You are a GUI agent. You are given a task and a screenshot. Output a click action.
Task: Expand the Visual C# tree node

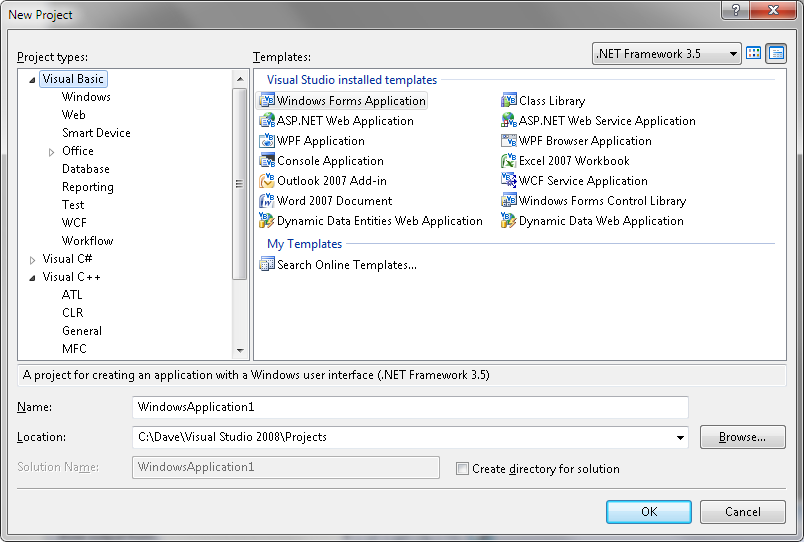[x=33, y=259]
